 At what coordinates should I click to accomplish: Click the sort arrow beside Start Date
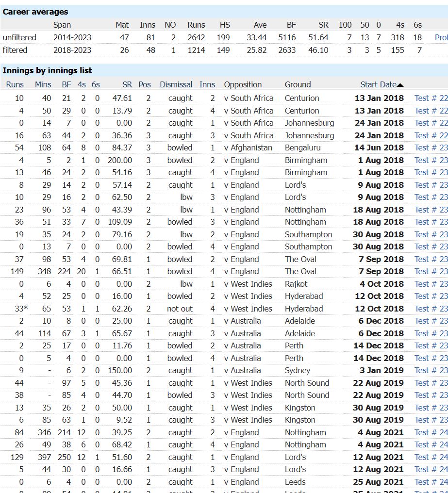click(x=400, y=85)
